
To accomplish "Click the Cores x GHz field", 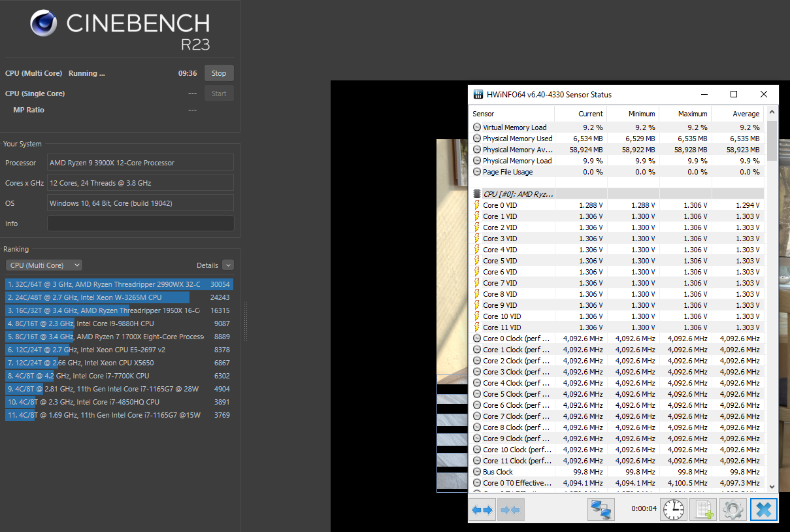I will [x=140, y=183].
